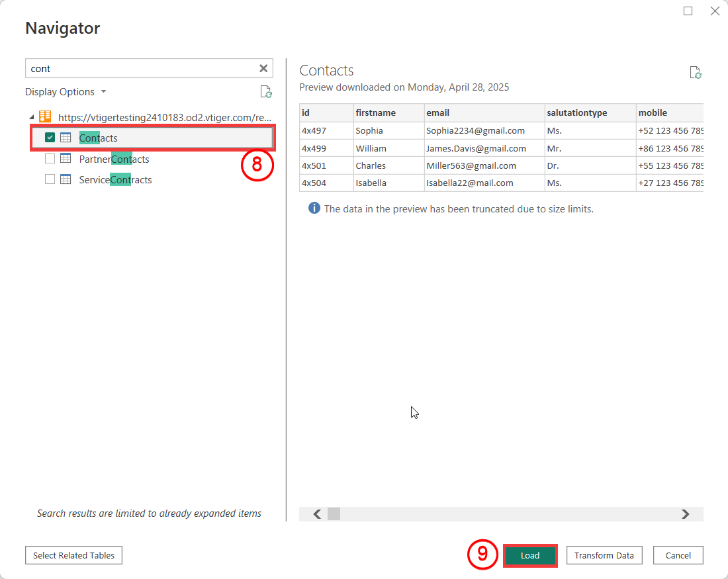This screenshot has height=579, width=728.
Task: Click the Transform Data button
Action: pos(604,555)
